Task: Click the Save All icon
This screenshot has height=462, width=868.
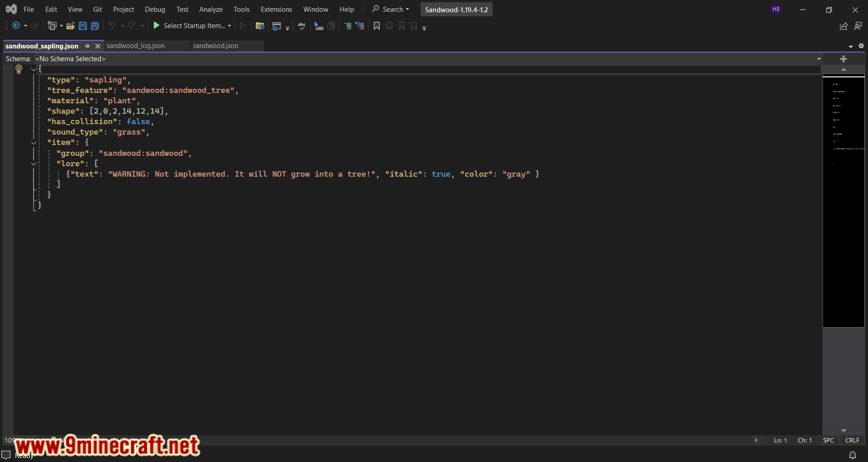Action: (x=95, y=26)
